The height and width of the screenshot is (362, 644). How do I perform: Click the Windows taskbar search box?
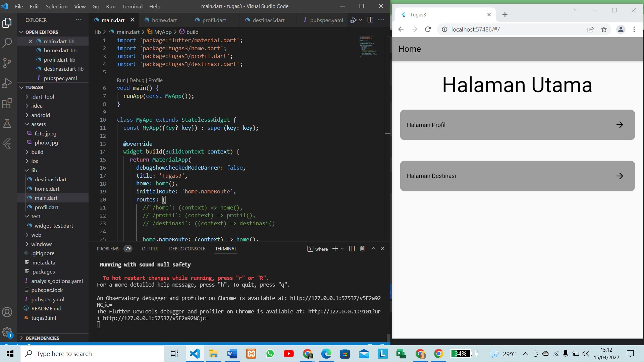click(92, 354)
